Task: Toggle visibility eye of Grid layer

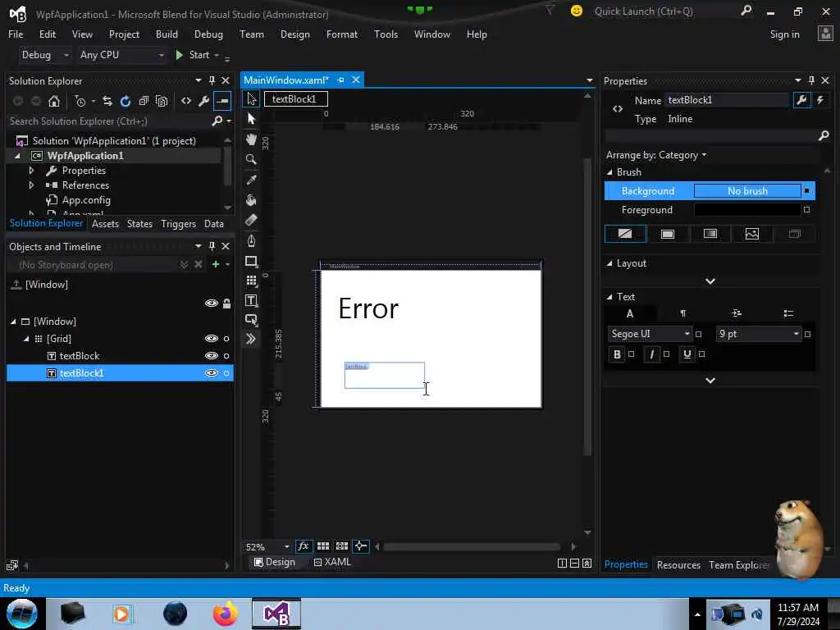Action: (212, 339)
